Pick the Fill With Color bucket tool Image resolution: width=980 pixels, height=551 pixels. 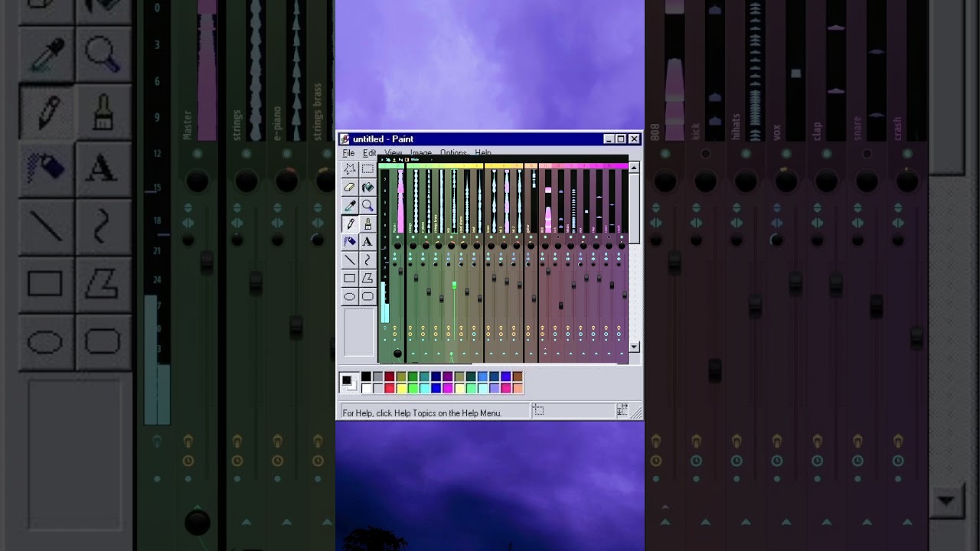[367, 187]
